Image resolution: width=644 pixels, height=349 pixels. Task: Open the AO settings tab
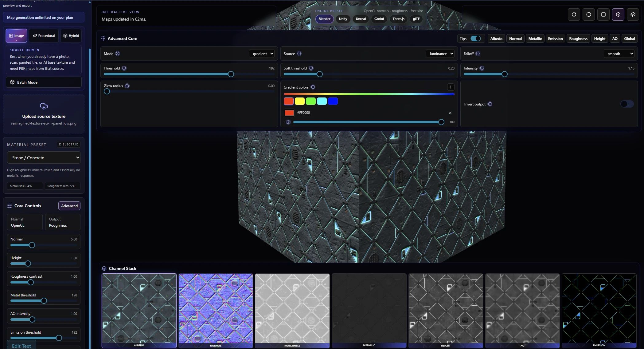pyautogui.click(x=615, y=38)
